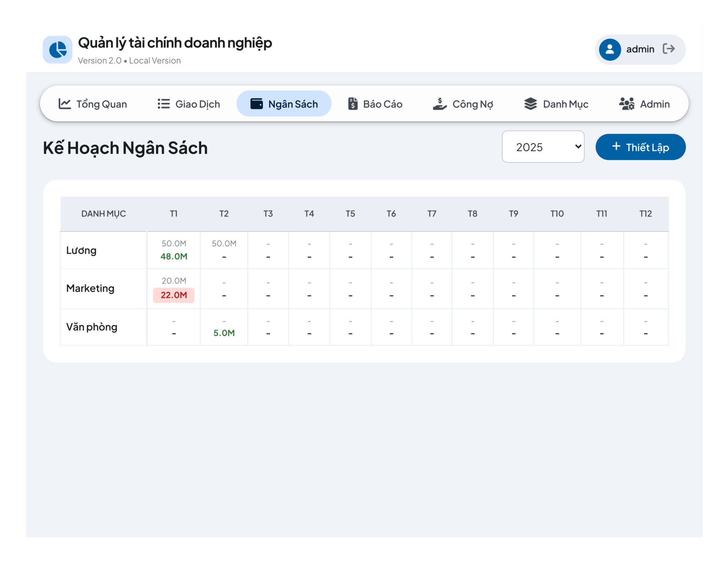Select the red 22.0M Marketing value
728x563 pixels.
point(174,295)
